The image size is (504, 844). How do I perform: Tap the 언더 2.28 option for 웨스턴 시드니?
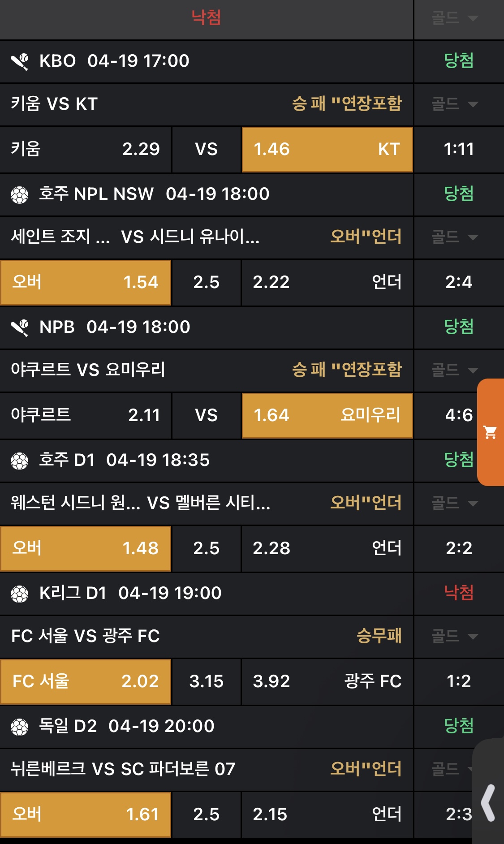pyautogui.click(x=327, y=549)
